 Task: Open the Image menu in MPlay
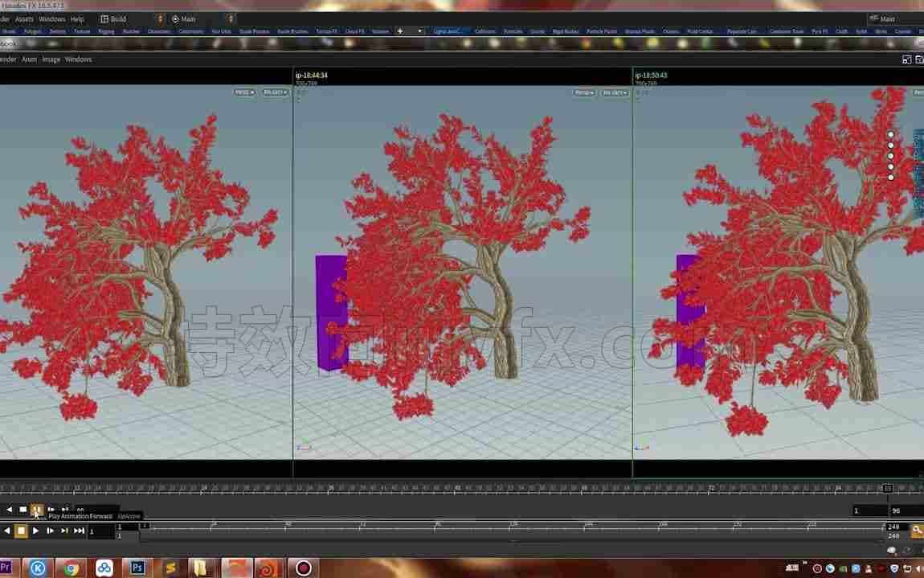pos(51,59)
